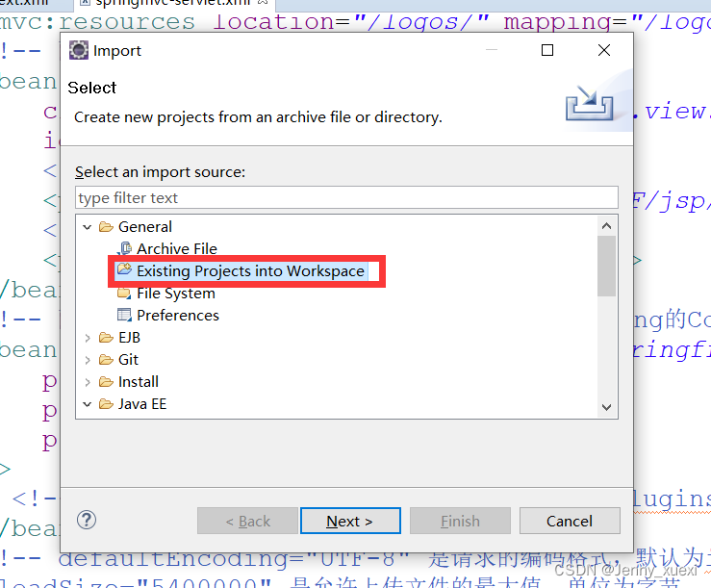Open the dialog help question-mark icon
Screen dimensions: 711x588
click(x=87, y=520)
